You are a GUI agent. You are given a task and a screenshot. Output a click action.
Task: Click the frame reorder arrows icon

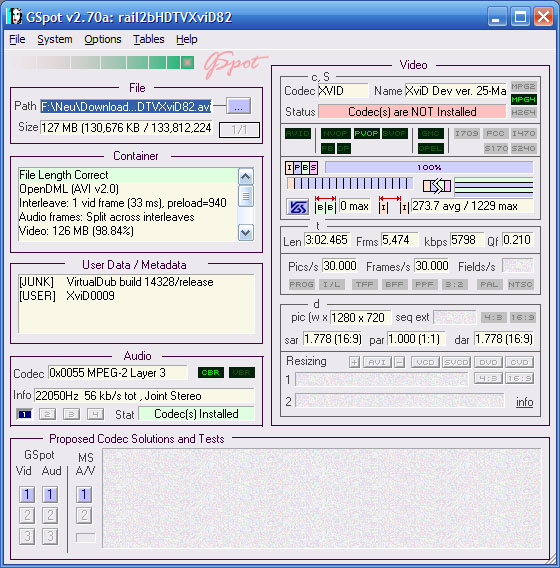click(x=437, y=186)
